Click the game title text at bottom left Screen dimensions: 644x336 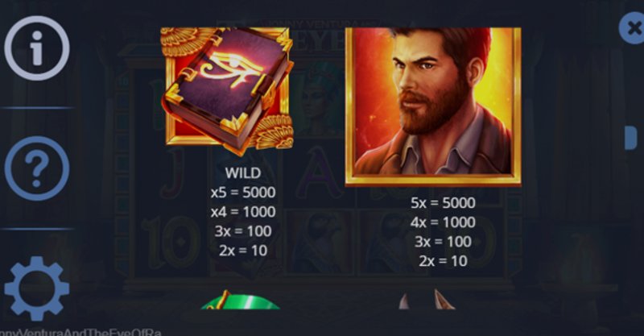pyautogui.click(x=80, y=332)
